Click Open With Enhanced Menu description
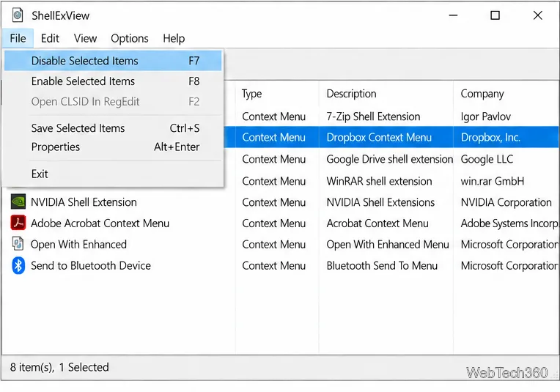The height and width of the screenshot is (392, 560). coord(388,245)
